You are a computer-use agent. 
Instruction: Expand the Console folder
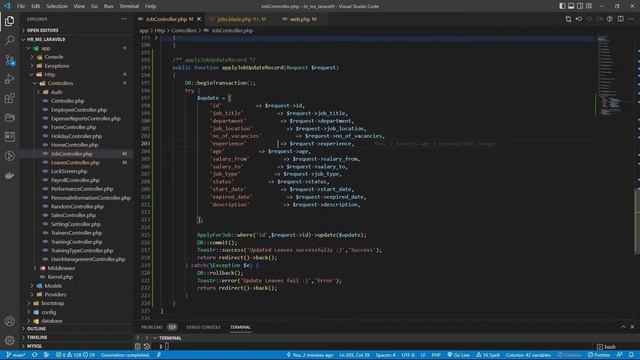click(x=77, y=57)
